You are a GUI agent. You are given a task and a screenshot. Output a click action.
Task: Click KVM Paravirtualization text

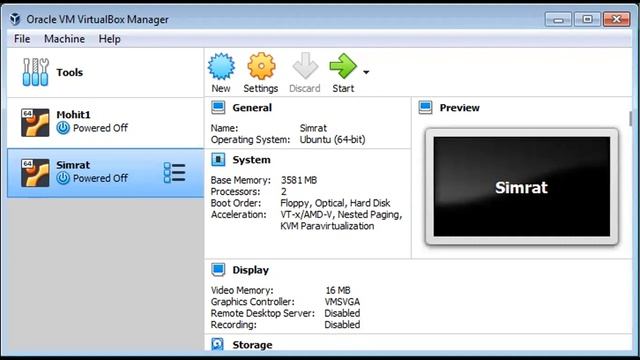pyautogui.click(x=327, y=226)
